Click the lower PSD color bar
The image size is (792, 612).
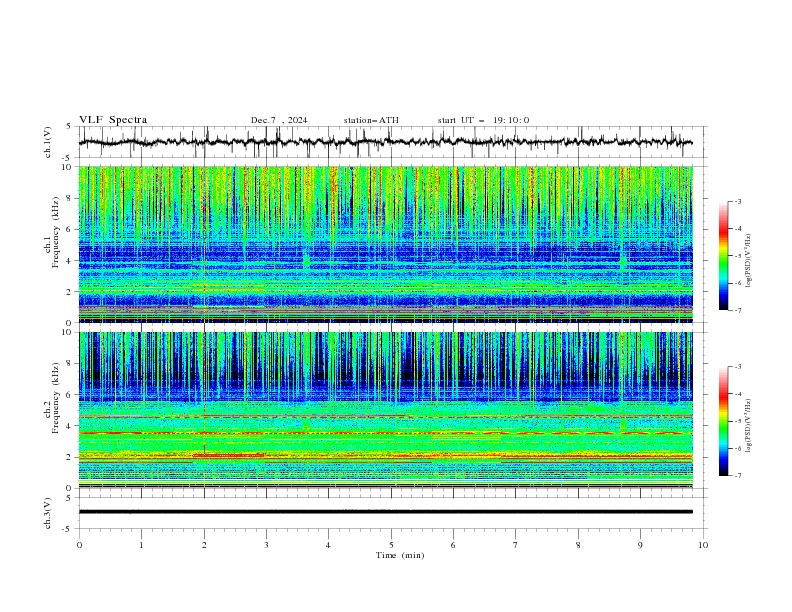tap(724, 421)
